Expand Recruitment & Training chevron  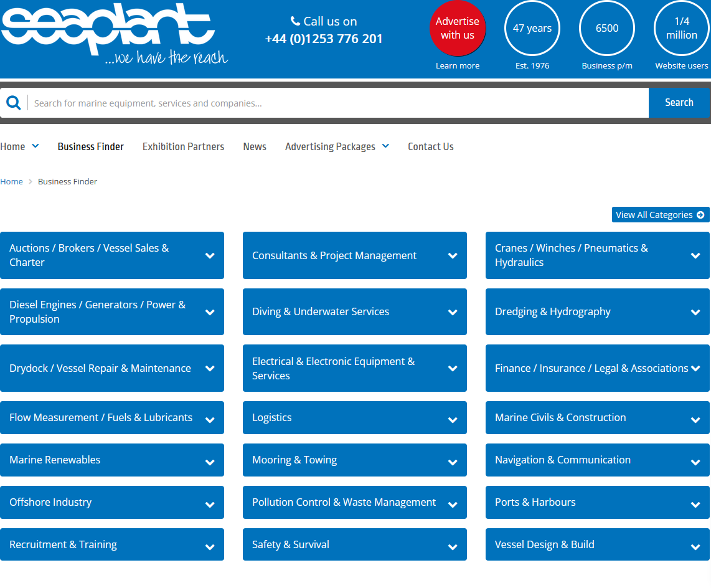[210, 547]
